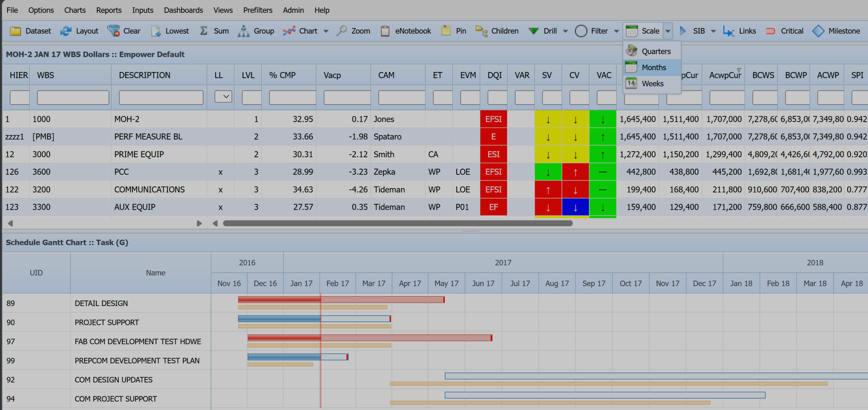The image size is (868, 410).
Task: Expand the Drill options dropdown
Action: (565, 31)
